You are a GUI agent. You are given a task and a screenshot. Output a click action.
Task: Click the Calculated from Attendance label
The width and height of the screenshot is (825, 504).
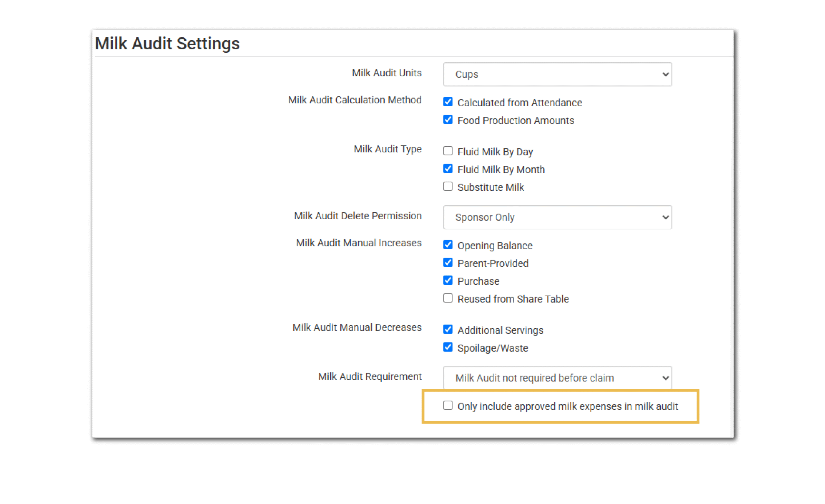pyautogui.click(x=519, y=103)
